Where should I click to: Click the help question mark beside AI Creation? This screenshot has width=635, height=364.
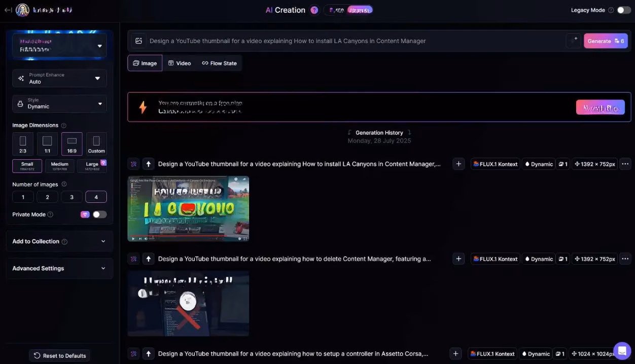point(314,10)
